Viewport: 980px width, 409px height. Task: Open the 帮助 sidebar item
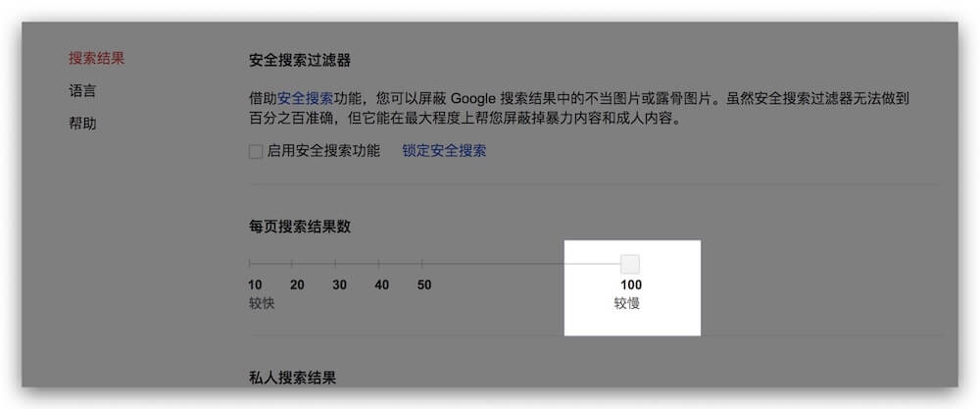coord(82,124)
